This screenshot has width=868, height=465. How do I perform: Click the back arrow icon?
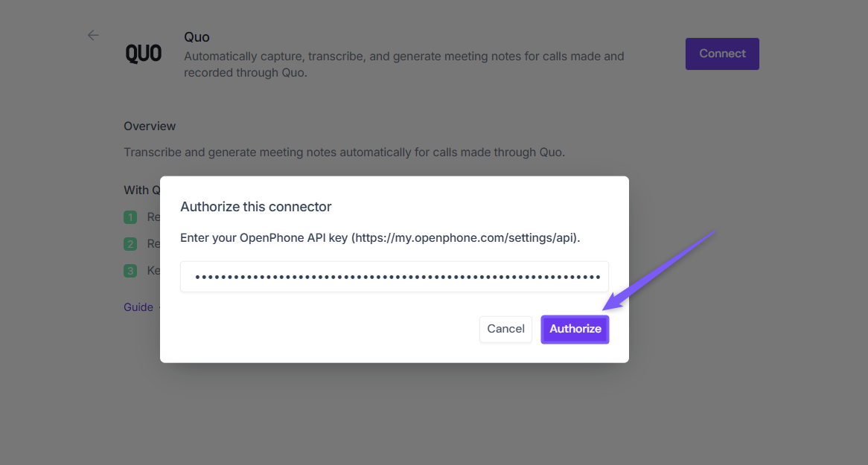point(93,35)
